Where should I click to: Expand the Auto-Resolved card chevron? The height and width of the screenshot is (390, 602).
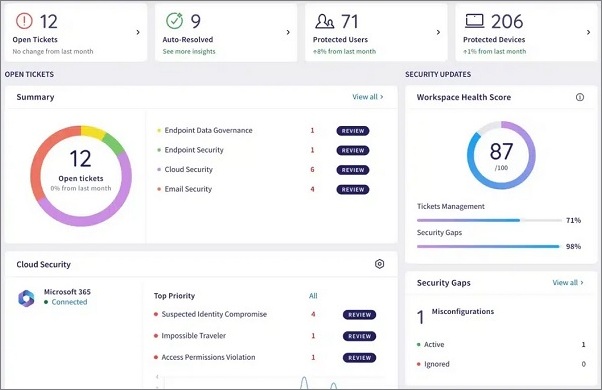[x=288, y=32]
